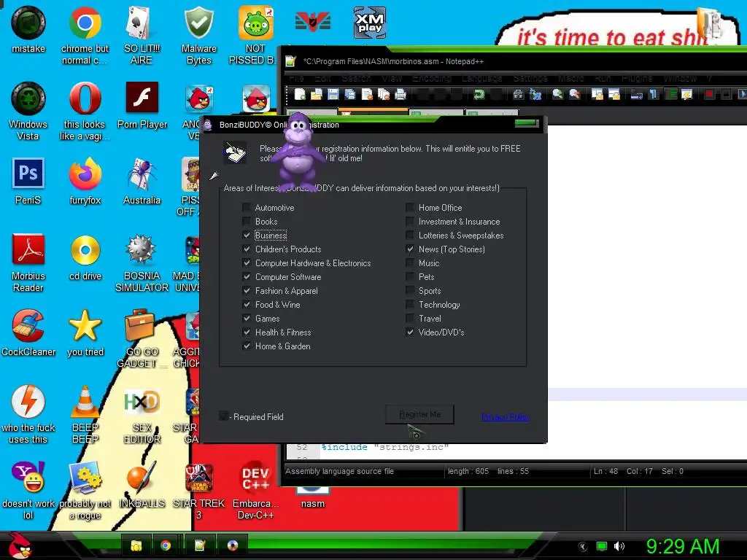Image resolution: width=747 pixels, height=560 pixels.
Task: Click green Redo arrow in Notepad++ toolbar
Action: tap(479, 95)
